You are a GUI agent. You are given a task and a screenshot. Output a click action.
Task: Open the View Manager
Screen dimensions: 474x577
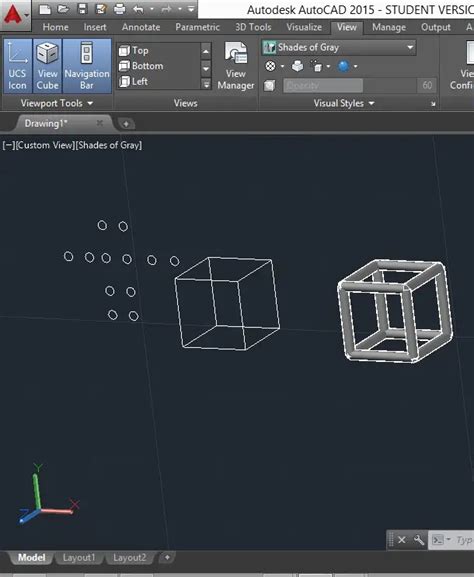click(236, 66)
